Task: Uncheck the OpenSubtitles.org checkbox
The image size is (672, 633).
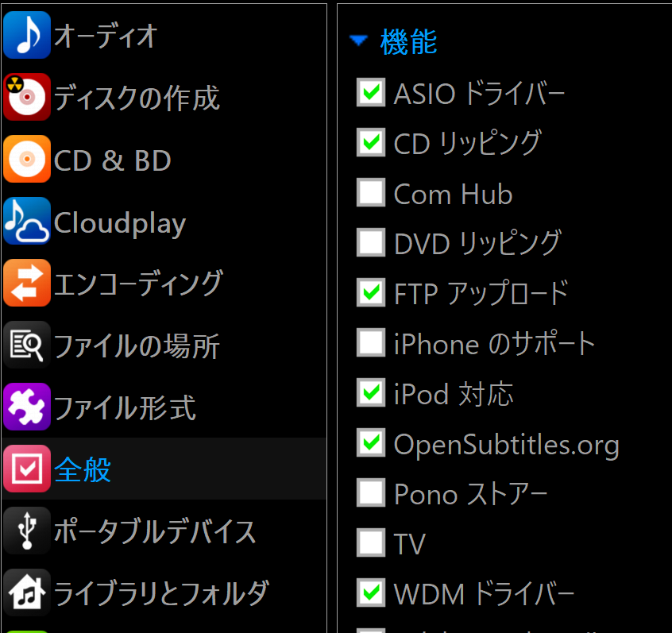Action: (x=370, y=443)
